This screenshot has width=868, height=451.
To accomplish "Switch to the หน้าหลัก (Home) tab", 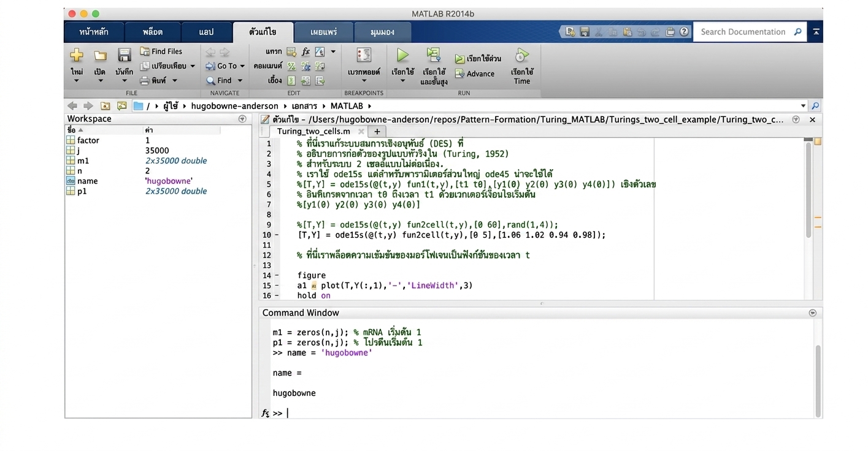I will 94,32.
